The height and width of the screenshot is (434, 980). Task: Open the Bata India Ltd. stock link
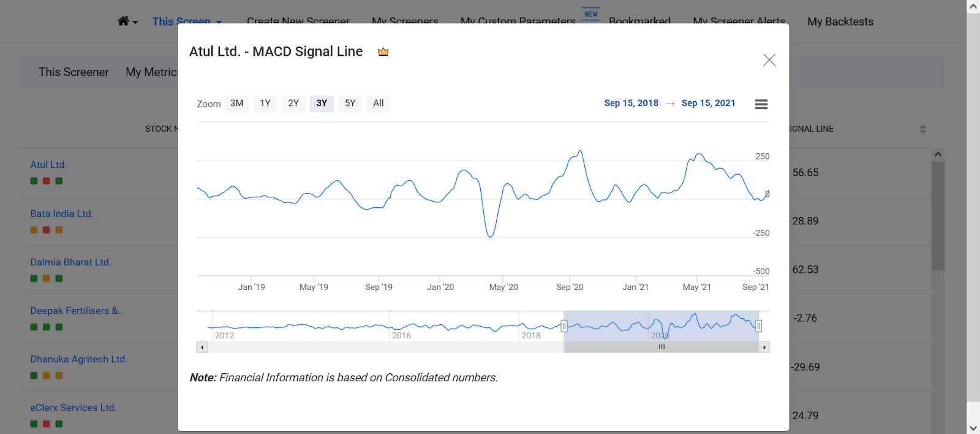(x=62, y=214)
